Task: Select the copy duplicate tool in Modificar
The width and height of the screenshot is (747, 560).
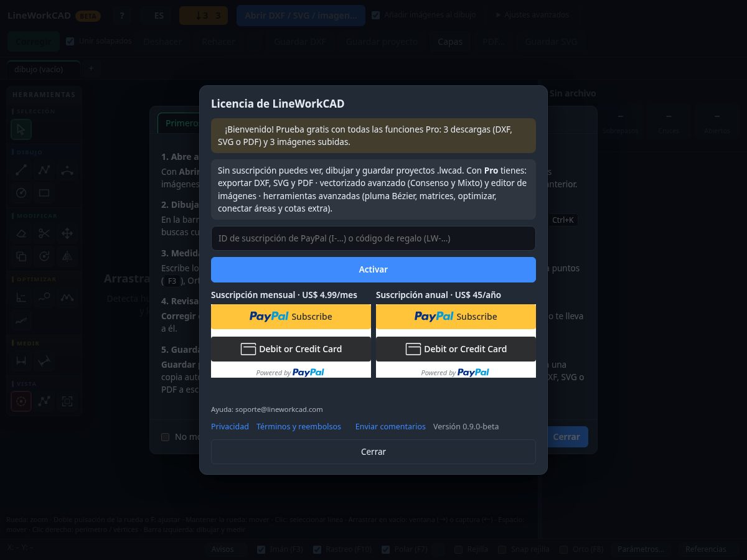Action: click(21, 256)
